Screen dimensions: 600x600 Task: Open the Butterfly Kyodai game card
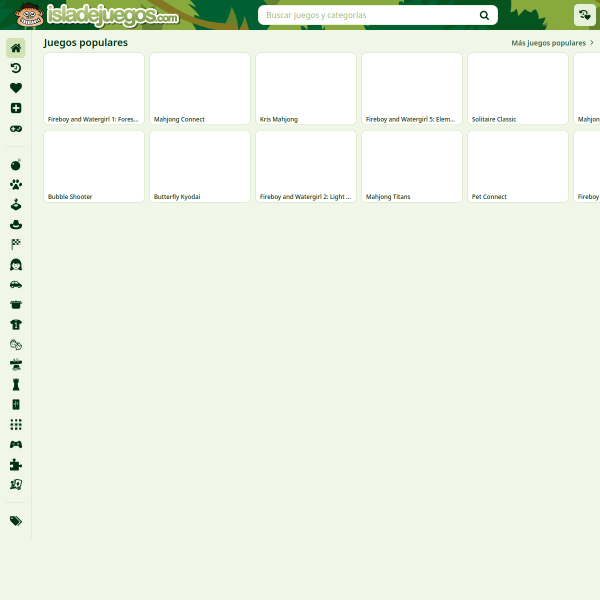pyautogui.click(x=200, y=166)
